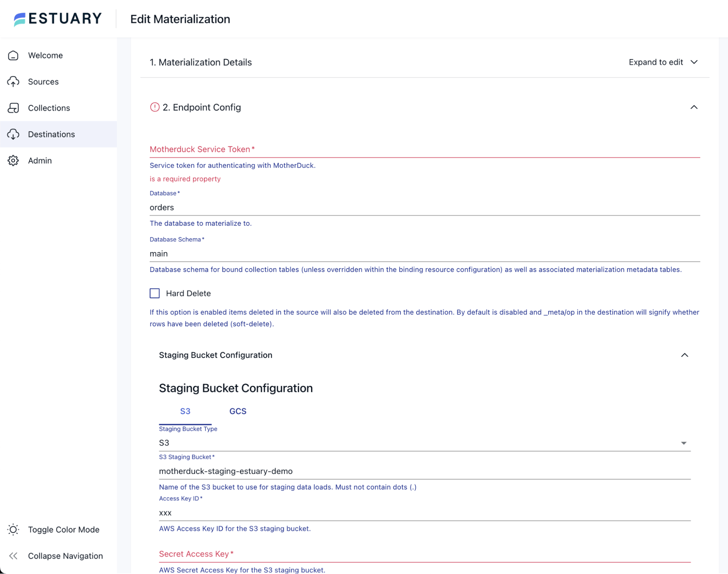728x574 pixels.
Task: Click the Collapse Navigation double-arrow icon
Action: tap(13, 556)
